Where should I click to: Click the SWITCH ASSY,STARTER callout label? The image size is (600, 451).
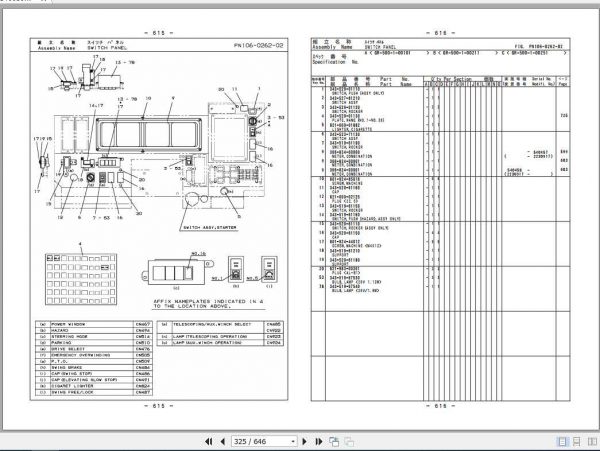tap(210, 228)
